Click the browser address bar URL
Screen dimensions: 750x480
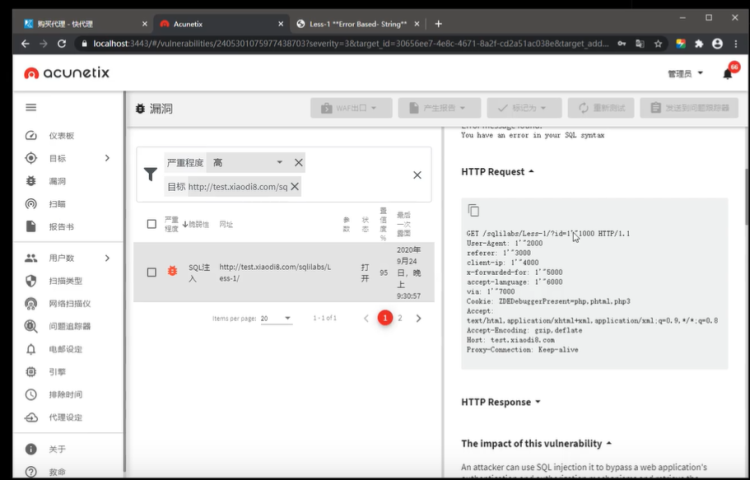point(351,44)
